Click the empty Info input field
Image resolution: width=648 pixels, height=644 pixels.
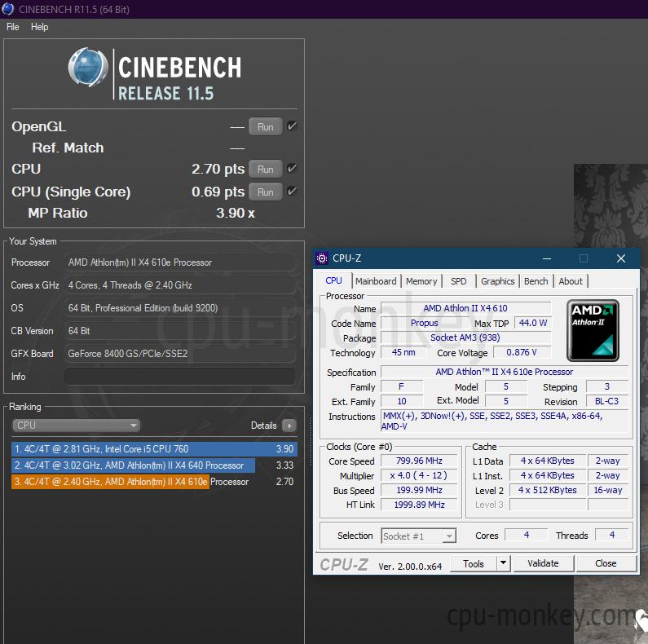180,377
